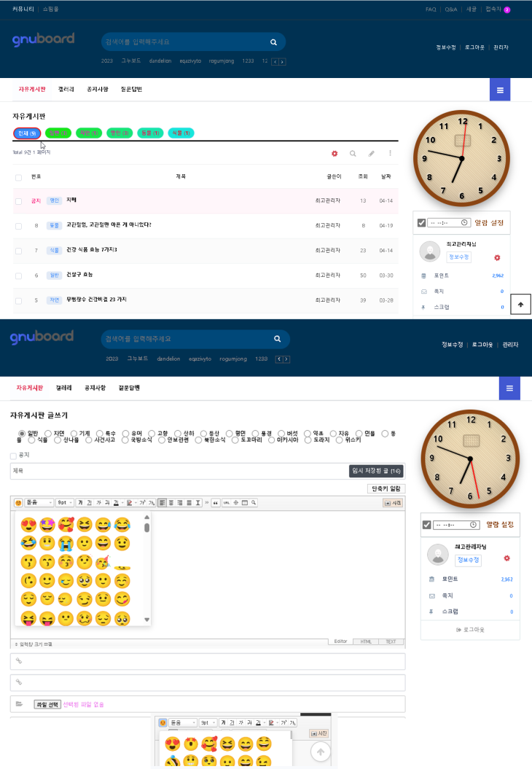The height and width of the screenshot is (769, 532).
Task: Click the 제목 title input field
Action: 179,471
